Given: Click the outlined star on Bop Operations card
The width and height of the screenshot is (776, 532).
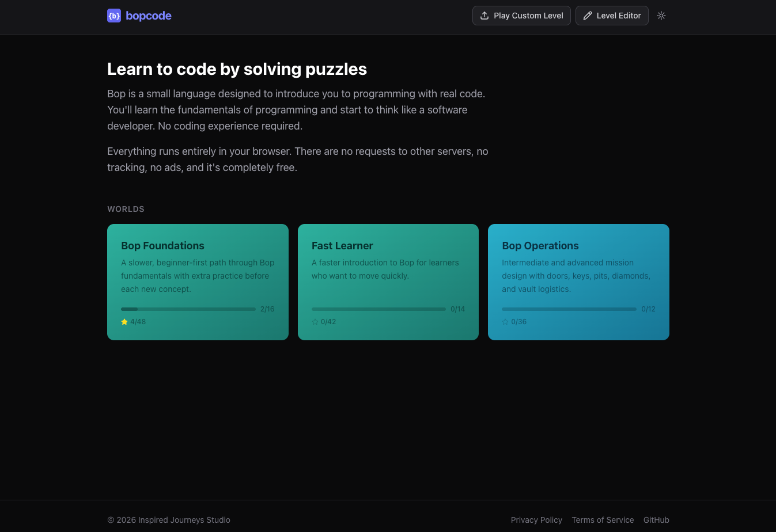Looking at the screenshot, I should click(505, 322).
